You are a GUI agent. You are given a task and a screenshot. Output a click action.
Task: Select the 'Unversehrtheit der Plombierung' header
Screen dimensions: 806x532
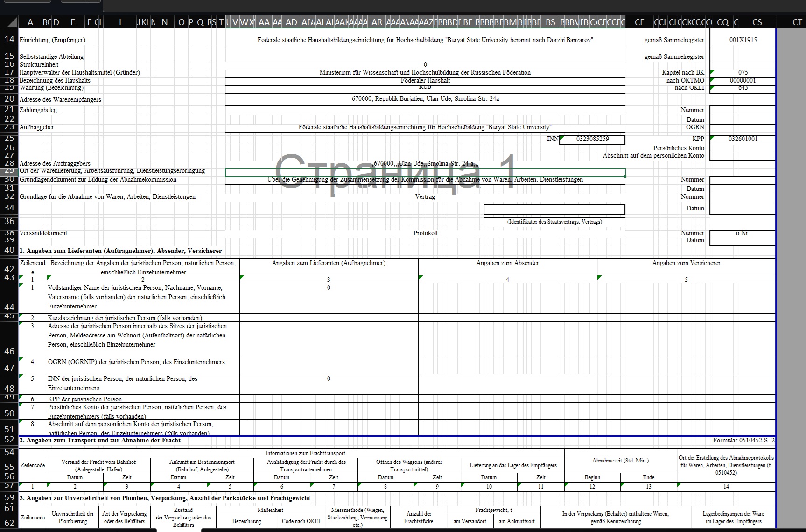click(x=73, y=518)
